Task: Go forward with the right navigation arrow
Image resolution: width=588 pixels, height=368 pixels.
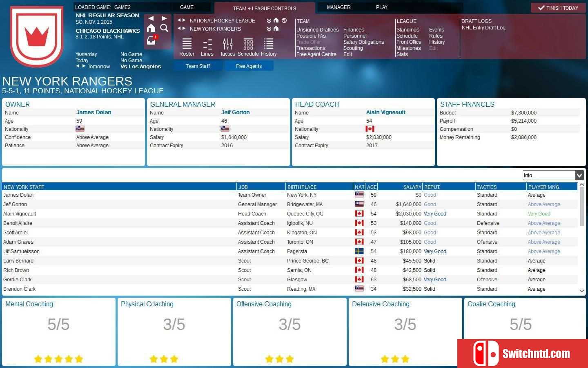Action: click(164, 18)
